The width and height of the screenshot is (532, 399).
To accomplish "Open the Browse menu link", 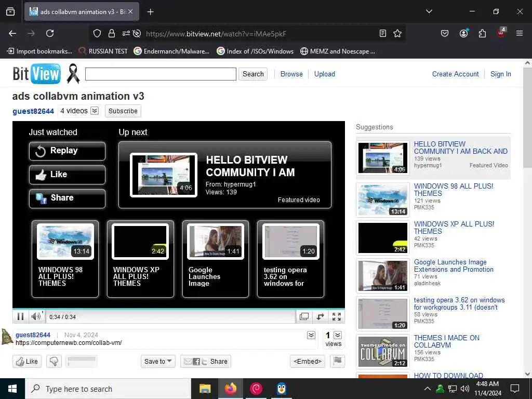I will [291, 74].
